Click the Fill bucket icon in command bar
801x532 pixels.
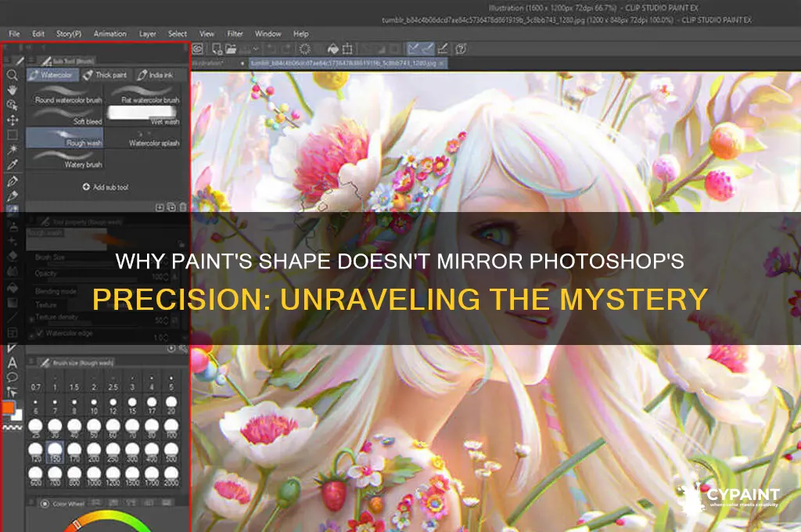coord(333,49)
